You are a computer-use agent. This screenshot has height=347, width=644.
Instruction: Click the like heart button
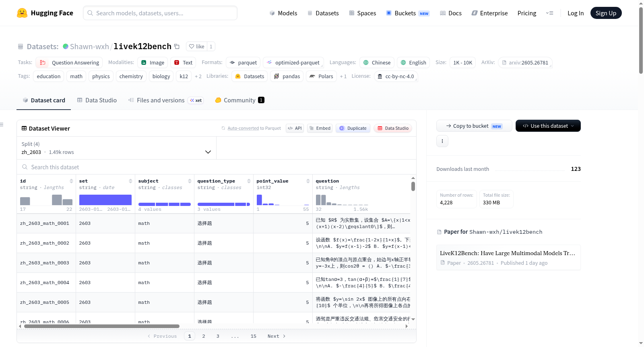[196, 46]
